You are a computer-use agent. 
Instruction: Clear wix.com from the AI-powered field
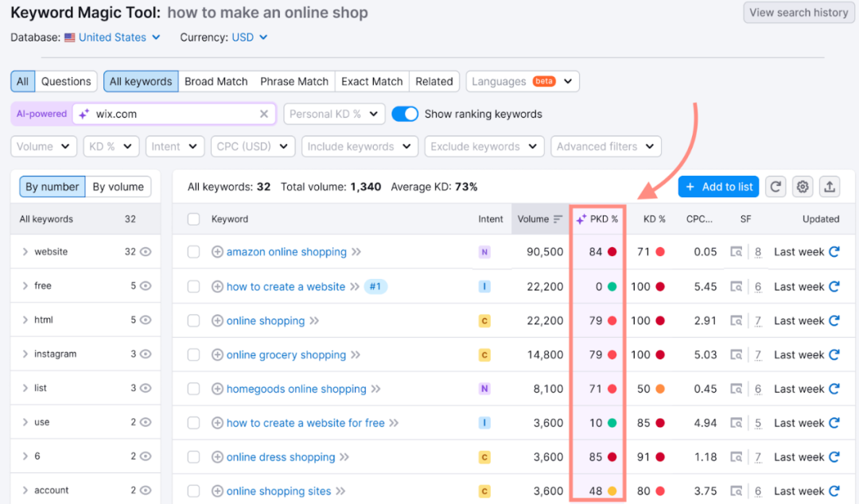coord(264,114)
